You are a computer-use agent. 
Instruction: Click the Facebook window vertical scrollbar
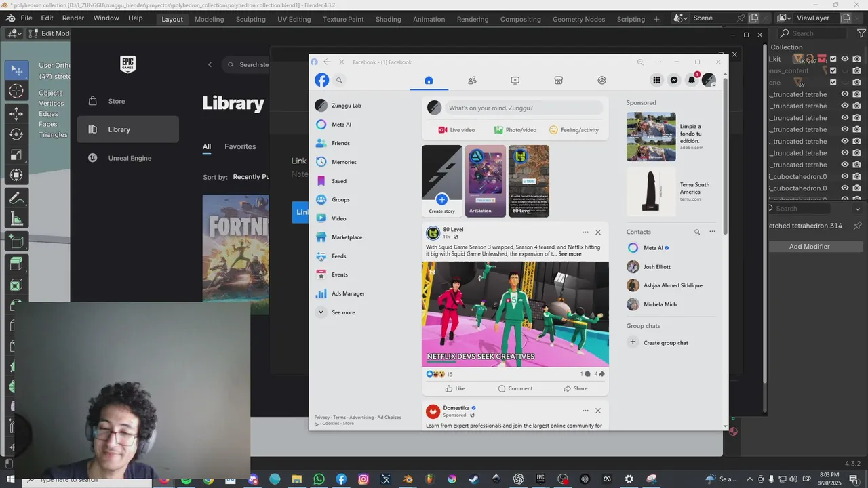pyautogui.click(x=725, y=156)
